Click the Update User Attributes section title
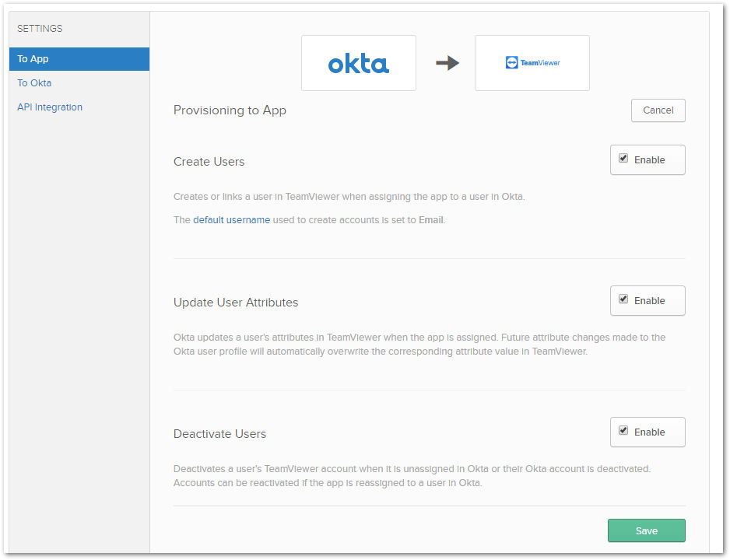The image size is (730, 560). (236, 303)
